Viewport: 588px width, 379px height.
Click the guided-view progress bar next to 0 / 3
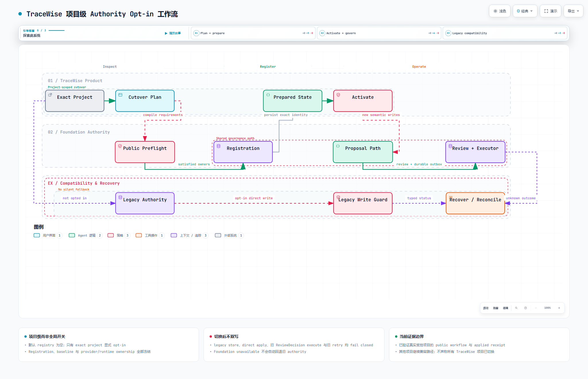click(57, 30)
